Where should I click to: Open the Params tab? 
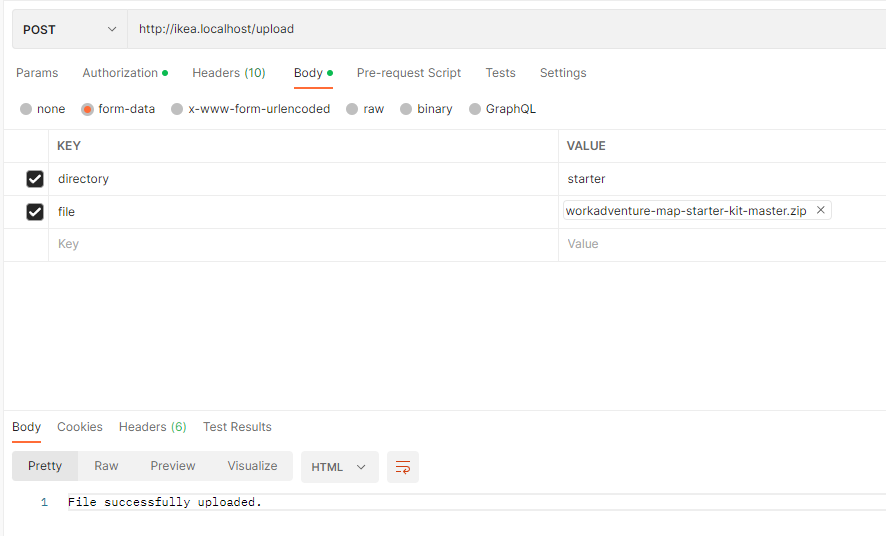coord(37,73)
